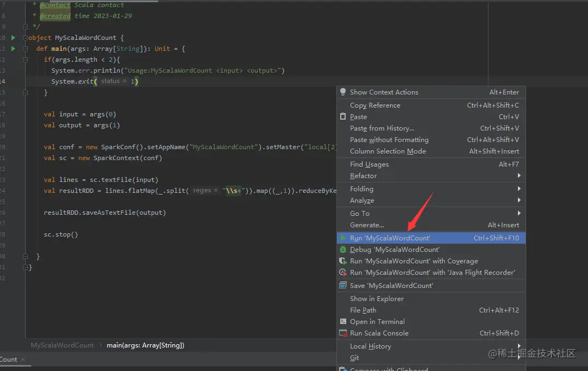This screenshot has width=588, height=371.
Task: Click on 'val output = args(1)' line
Action: (81, 125)
